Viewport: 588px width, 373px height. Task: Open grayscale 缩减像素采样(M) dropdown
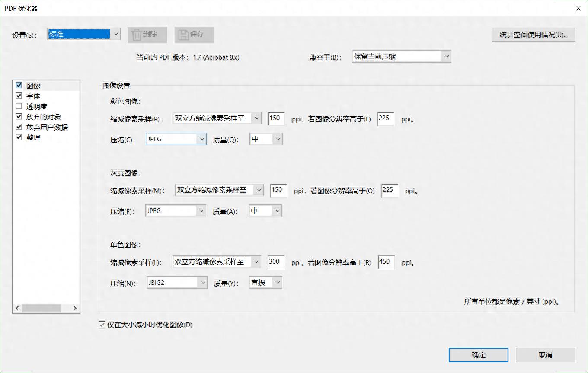[x=219, y=190]
